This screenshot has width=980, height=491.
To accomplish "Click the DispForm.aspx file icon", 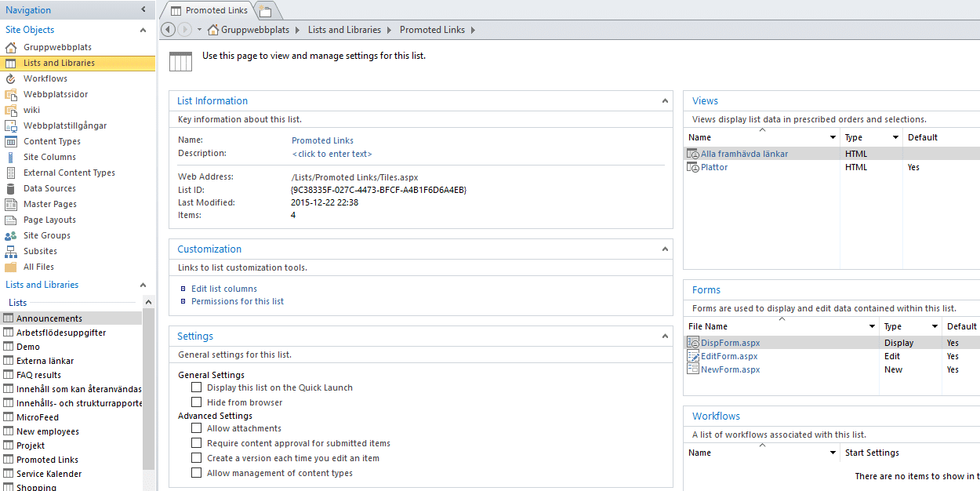I will point(693,343).
